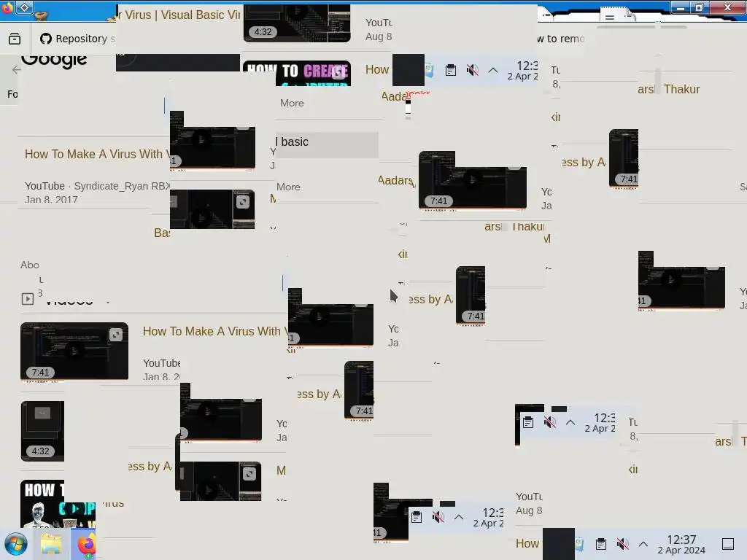Screen dimensions: 747x560
Task: Open the Windows Start menu orb
Action: (x=16, y=544)
